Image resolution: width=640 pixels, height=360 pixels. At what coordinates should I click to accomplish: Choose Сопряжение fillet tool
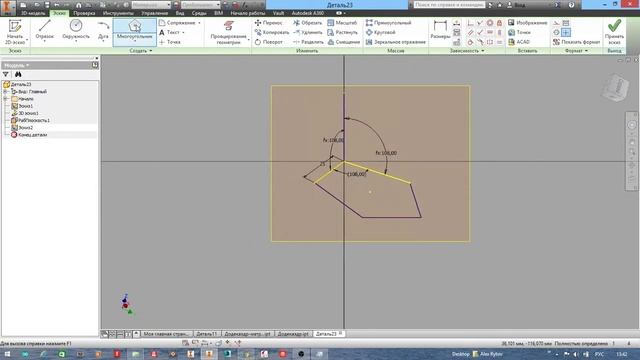coord(179,23)
